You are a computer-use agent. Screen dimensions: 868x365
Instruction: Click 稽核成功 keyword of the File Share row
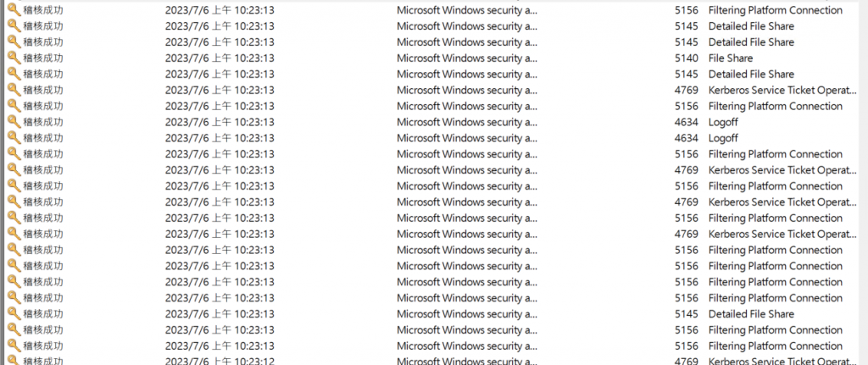[42, 58]
